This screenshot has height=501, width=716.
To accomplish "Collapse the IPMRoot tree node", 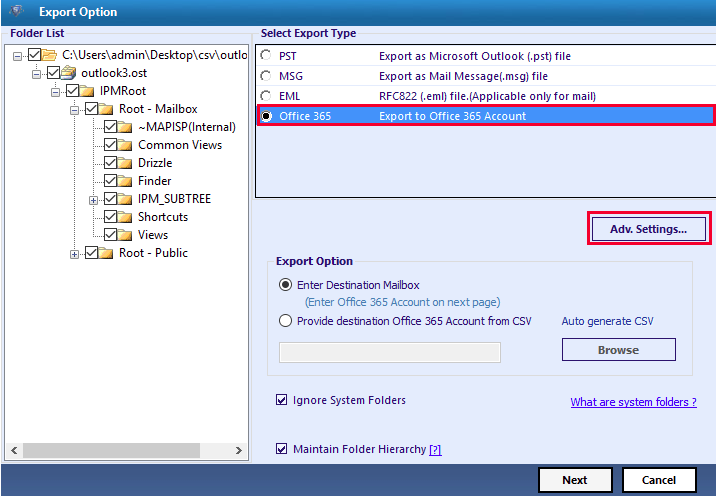I will (55, 93).
